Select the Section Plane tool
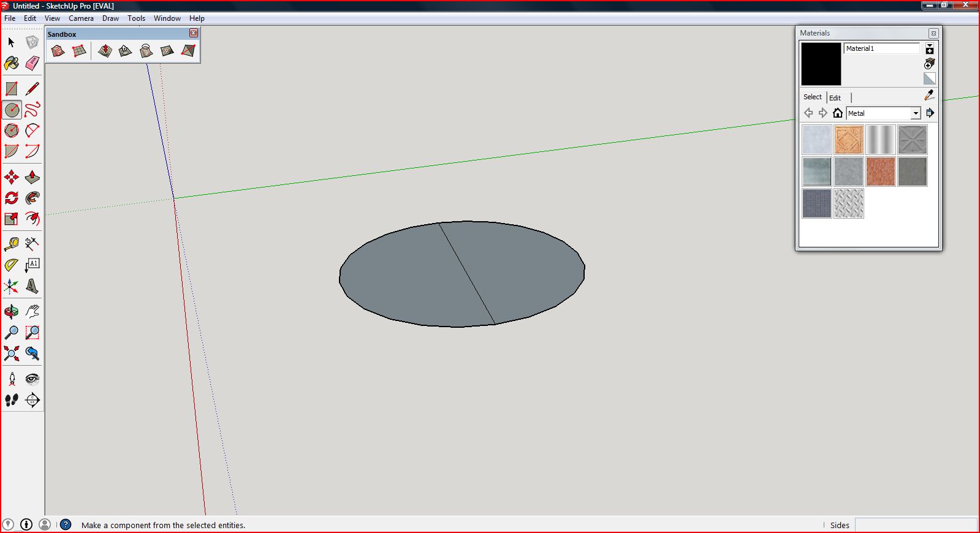The image size is (980, 533). tap(32, 400)
